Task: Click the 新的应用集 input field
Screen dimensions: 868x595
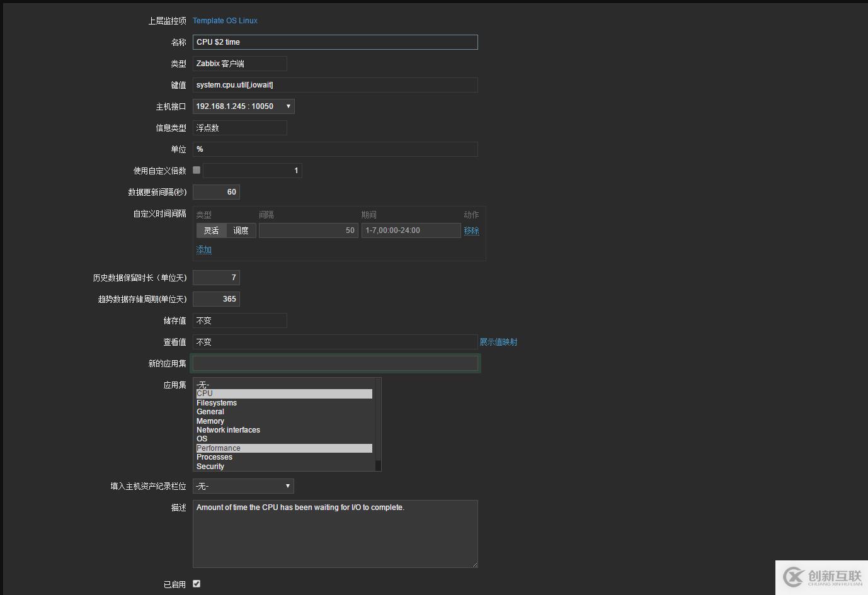Action: click(x=335, y=363)
